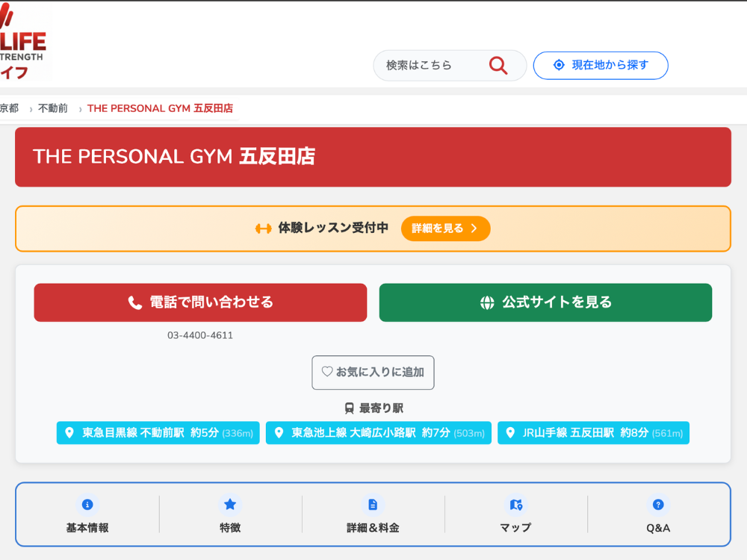Open Q&A tab
Image resolution: width=747 pixels, height=560 pixels.
(658, 514)
